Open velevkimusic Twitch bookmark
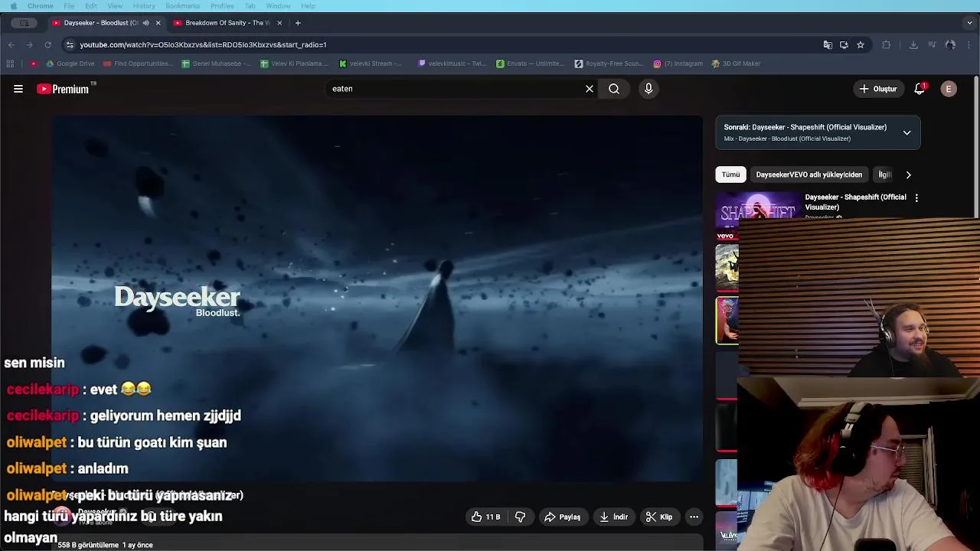The image size is (980, 551). tap(452, 64)
